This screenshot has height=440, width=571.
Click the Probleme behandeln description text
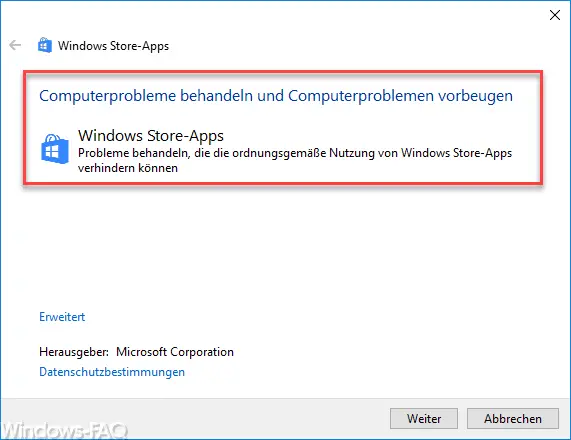point(295,160)
